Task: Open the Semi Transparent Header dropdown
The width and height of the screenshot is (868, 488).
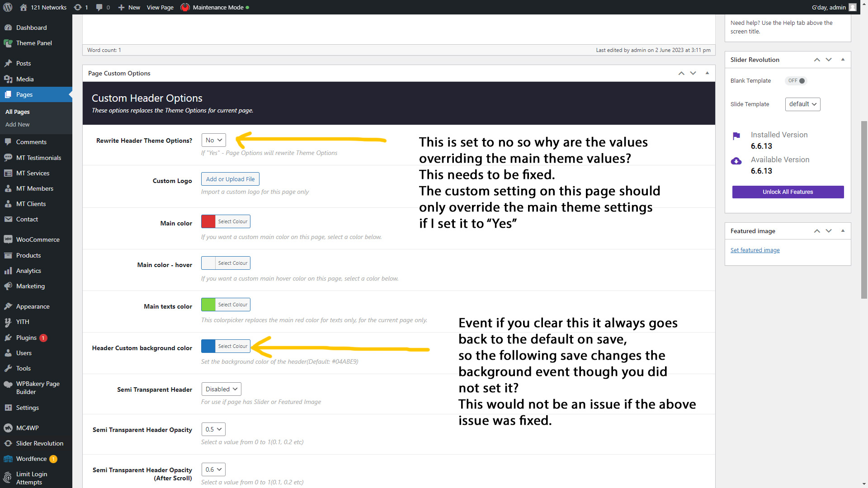Action: coord(221,389)
